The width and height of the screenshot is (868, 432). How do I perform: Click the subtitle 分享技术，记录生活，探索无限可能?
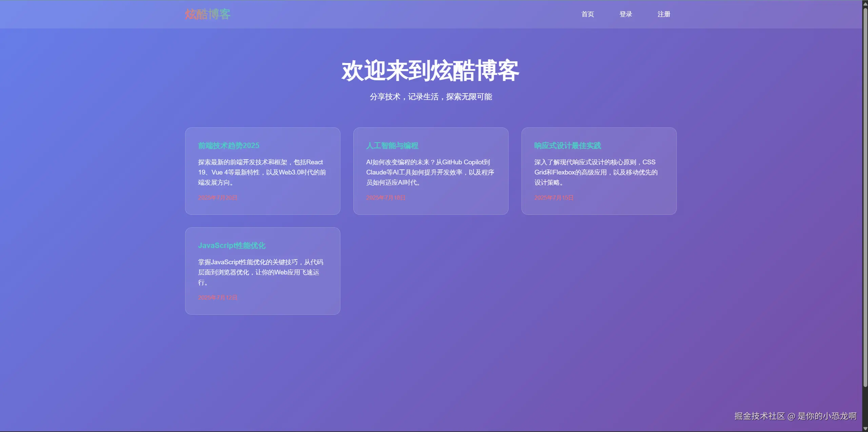[x=431, y=97]
